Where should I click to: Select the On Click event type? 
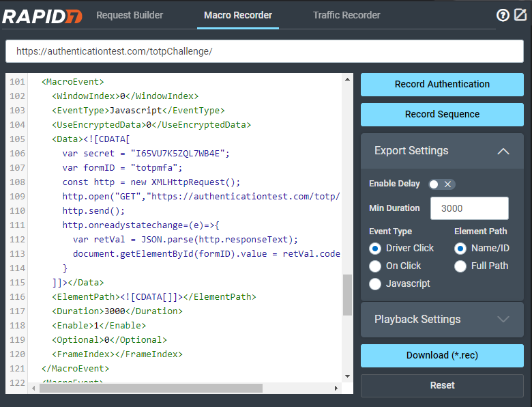pos(375,266)
